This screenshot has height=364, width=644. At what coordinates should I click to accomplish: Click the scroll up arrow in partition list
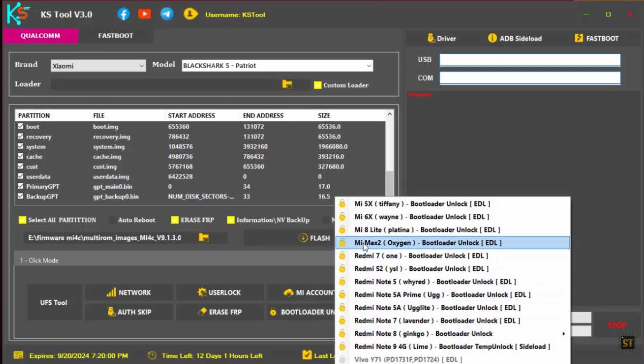click(390, 114)
